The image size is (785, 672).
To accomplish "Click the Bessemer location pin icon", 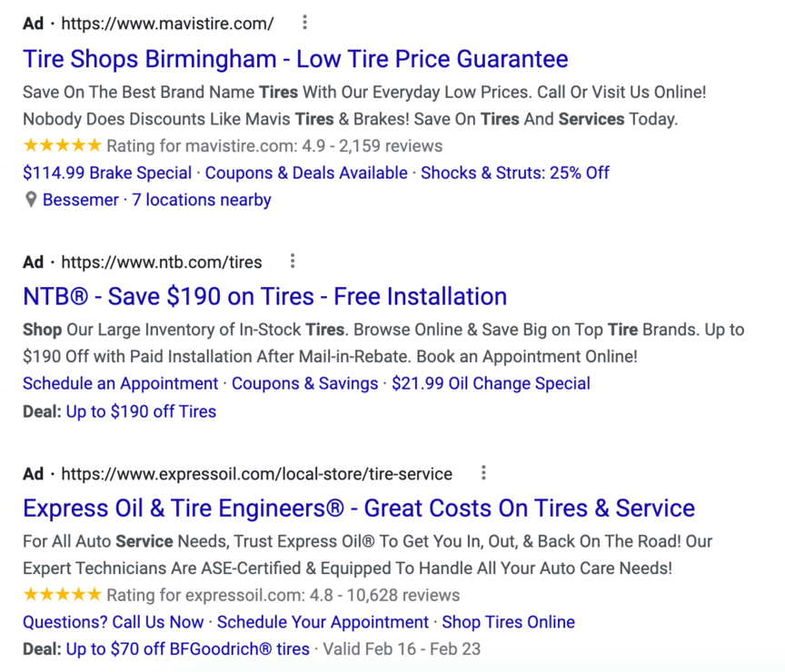I will point(31,200).
